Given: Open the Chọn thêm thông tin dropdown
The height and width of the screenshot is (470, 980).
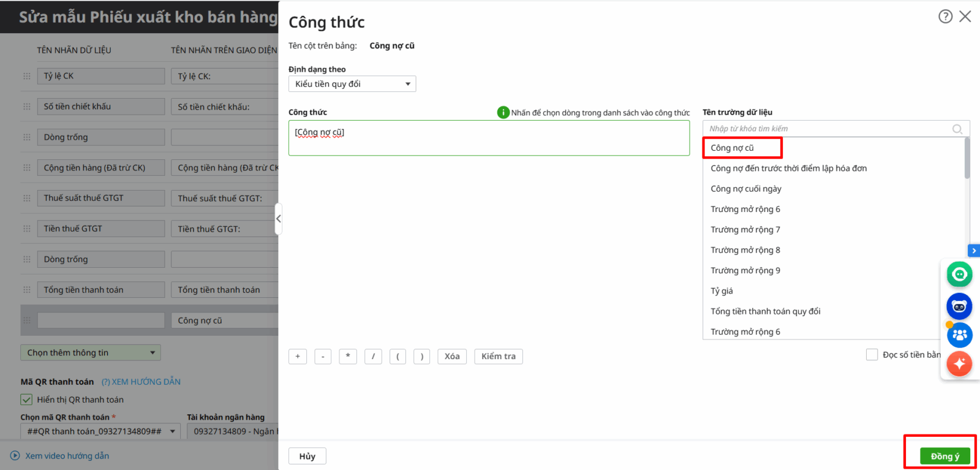Looking at the screenshot, I should point(91,353).
